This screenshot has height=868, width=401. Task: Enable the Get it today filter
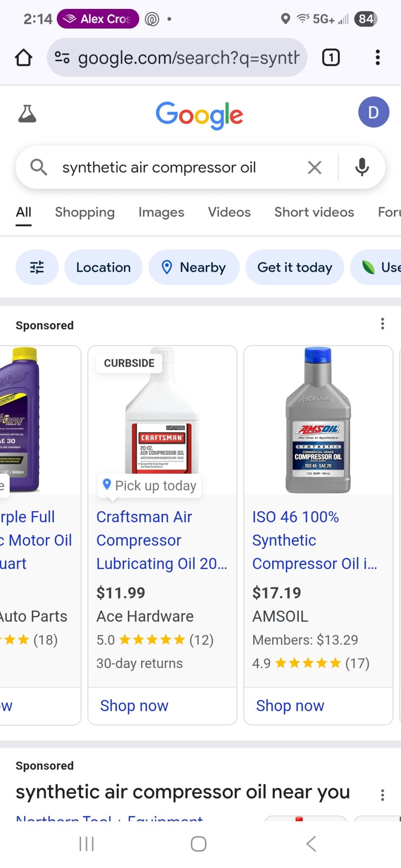(x=295, y=267)
